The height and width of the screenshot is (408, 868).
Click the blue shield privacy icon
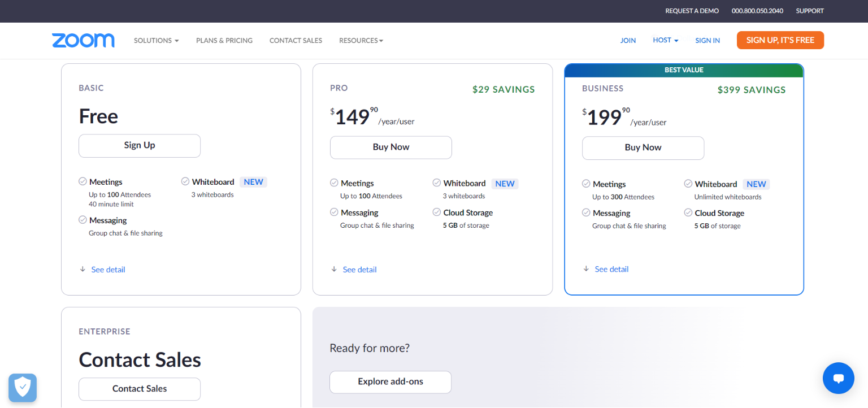coord(23,388)
